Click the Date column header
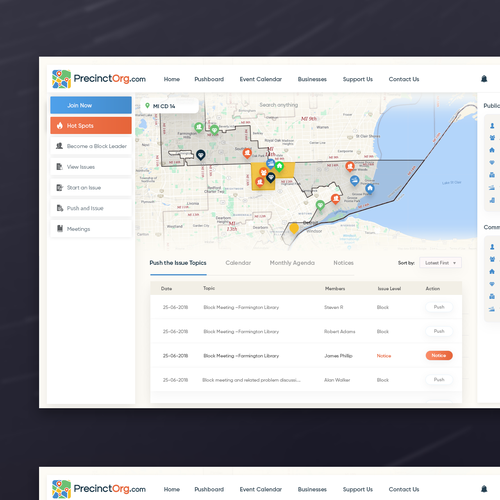500x500 pixels. pyautogui.click(x=166, y=289)
